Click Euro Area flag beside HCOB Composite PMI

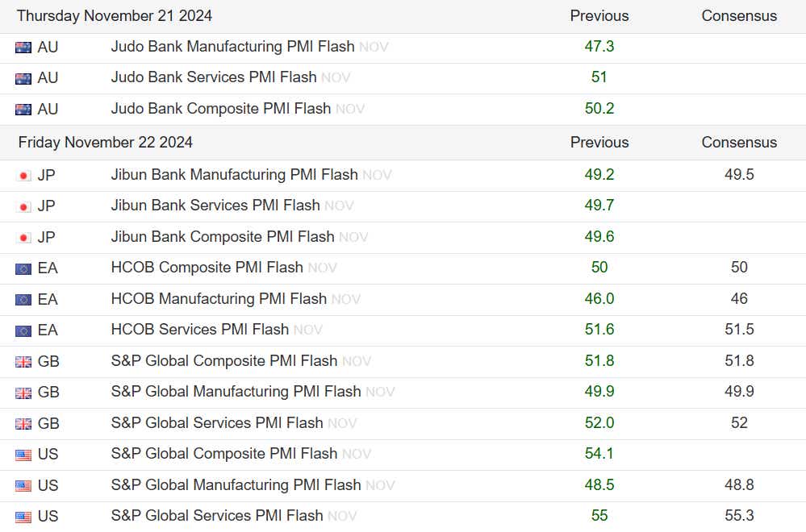(23, 268)
